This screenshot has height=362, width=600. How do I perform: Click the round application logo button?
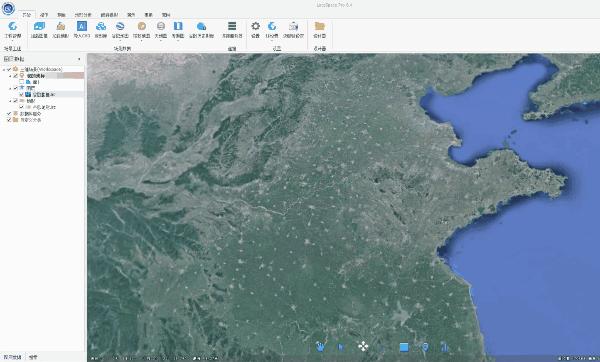[8, 8]
